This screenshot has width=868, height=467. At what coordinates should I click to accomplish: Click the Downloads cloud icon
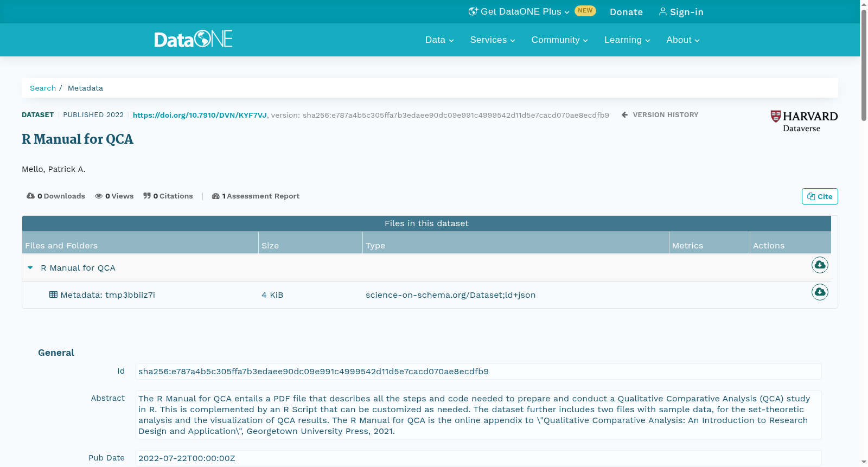[30, 196]
